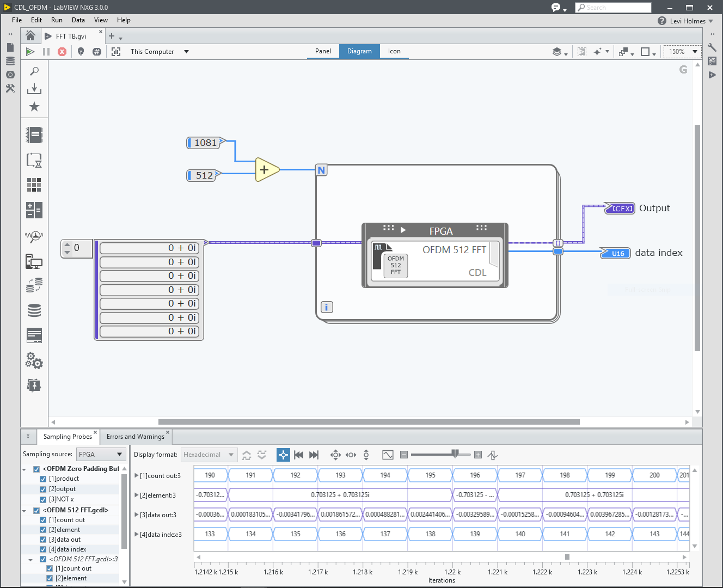Open the plus/minus numeric palette
The height and width of the screenshot is (588, 723).
[34, 210]
